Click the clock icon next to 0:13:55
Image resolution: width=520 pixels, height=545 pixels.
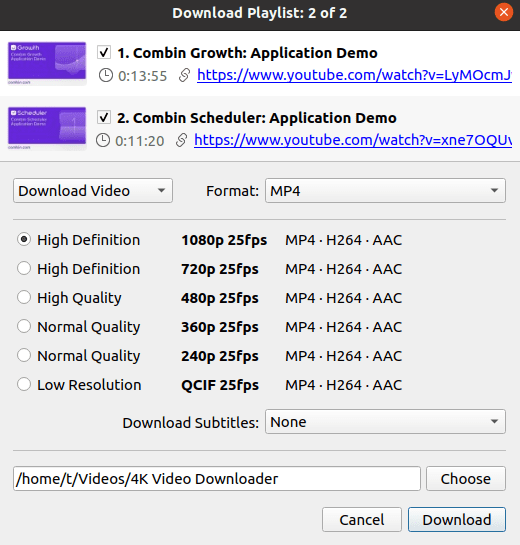[x=106, y=75]
